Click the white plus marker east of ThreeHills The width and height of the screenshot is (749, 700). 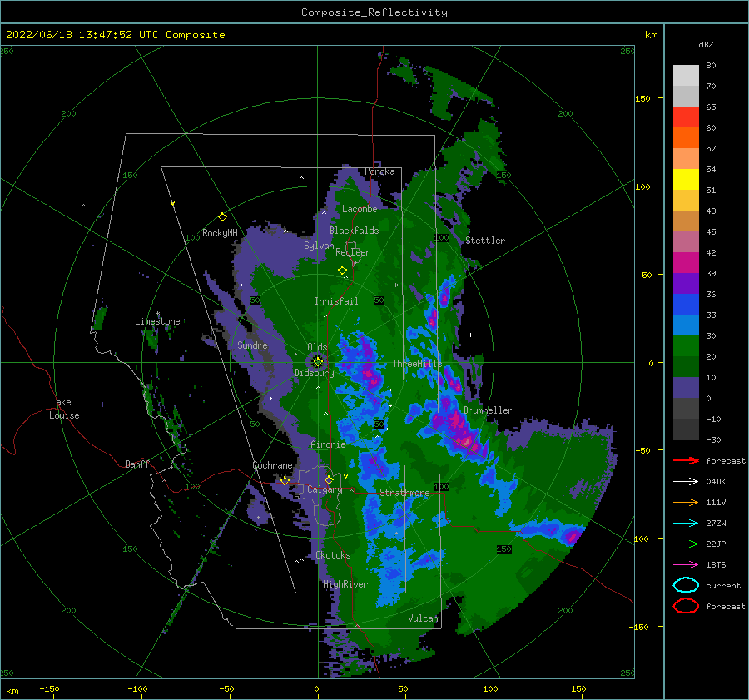coord(470,335)
